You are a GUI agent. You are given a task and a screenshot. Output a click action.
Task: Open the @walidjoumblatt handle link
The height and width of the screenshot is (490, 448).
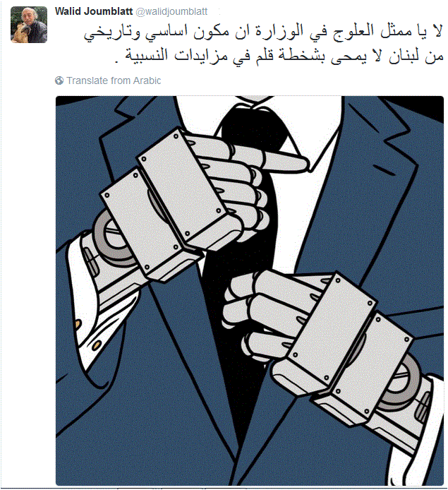171,11
